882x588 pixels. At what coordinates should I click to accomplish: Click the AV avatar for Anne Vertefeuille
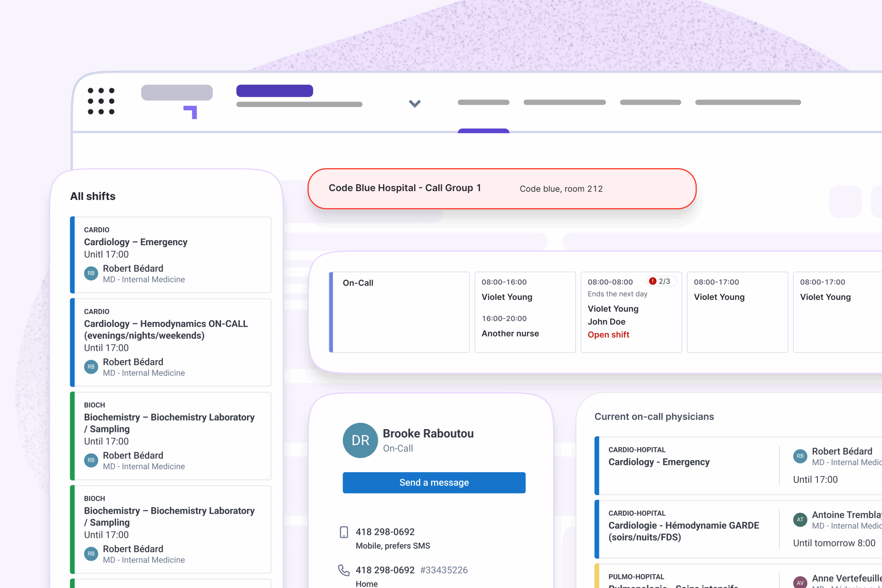point(800,582)
